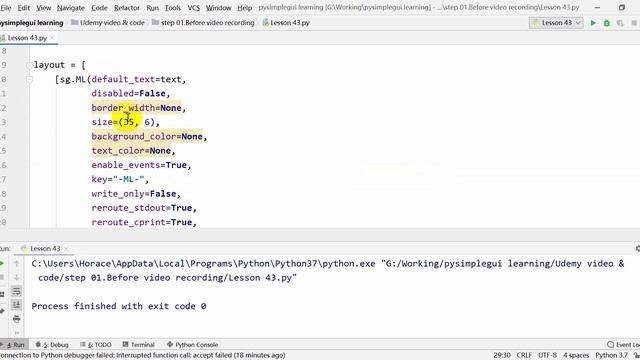Expand more Run panel toolbar actions
This screenshot has width=640, height=360.
pyautogui.click(x=16, y=333)
